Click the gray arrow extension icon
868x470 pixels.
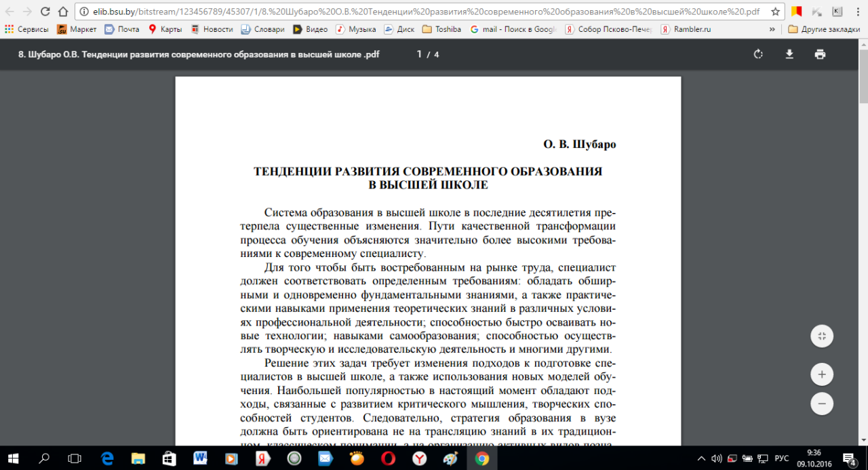click(817, 12)
